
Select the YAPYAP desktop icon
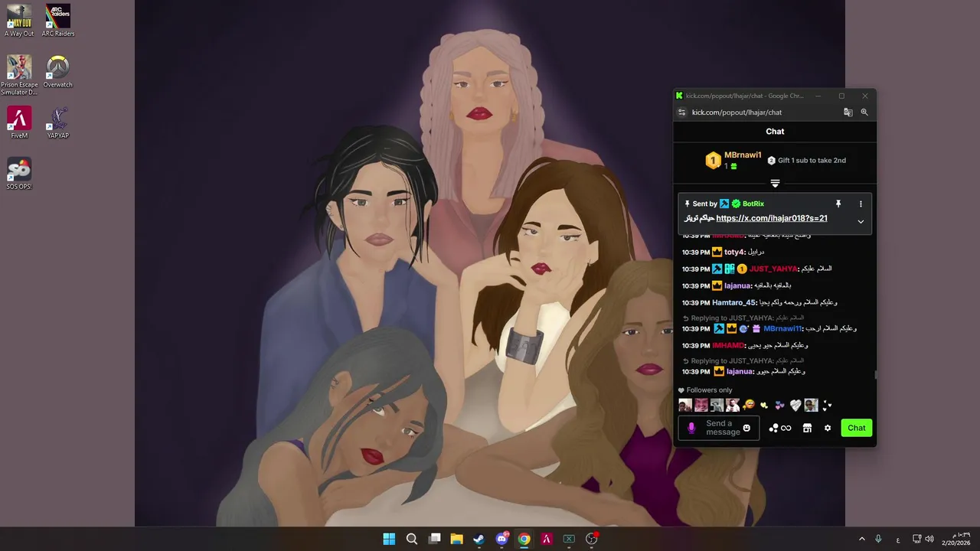(x=58, y=122)
